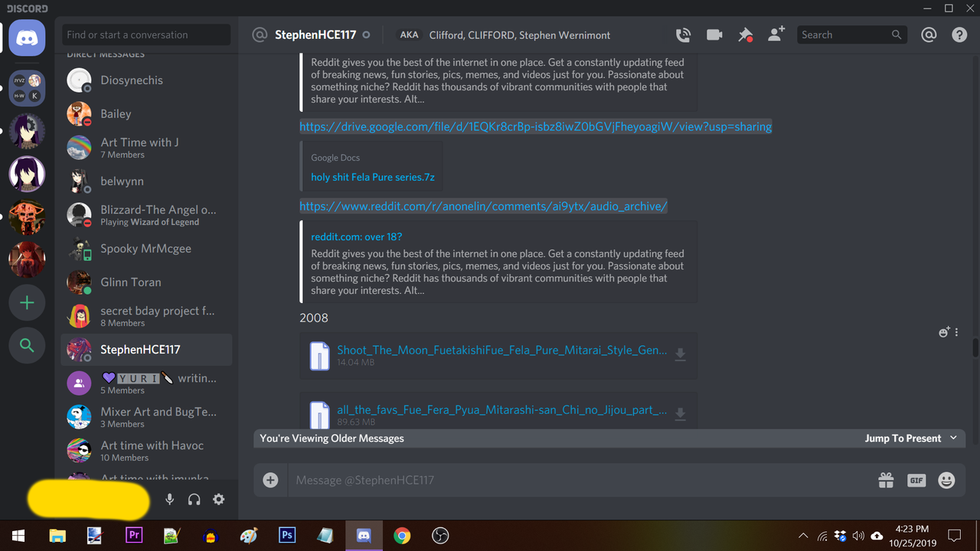Open the Windows notification center
This screenshot has height=551, width=980.
tap(954, 536)
